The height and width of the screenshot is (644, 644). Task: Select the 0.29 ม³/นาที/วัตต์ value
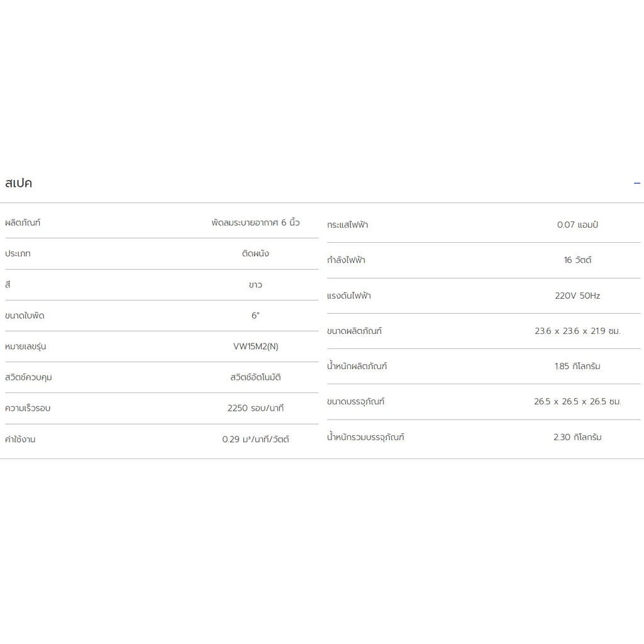pos(255,439)
